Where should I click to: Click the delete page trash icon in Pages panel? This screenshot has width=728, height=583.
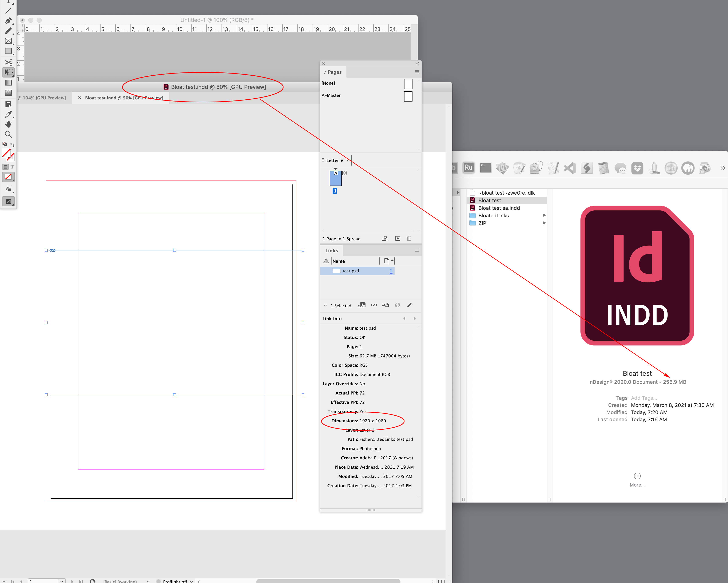click(409, 239)
